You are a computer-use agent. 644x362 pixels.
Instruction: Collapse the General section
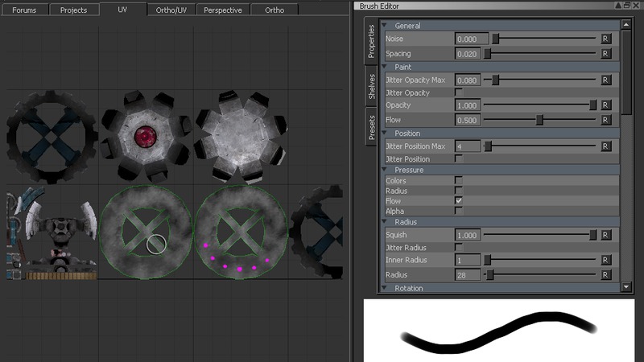pyautogui.click(x=389, y=26)
